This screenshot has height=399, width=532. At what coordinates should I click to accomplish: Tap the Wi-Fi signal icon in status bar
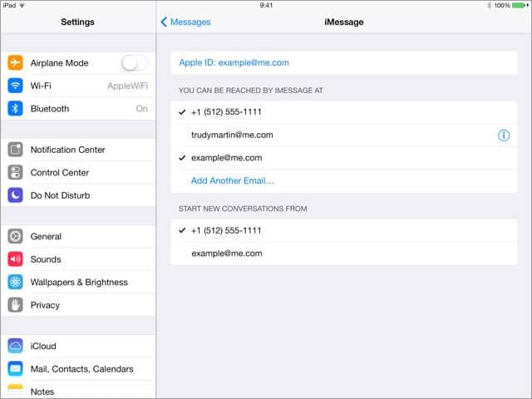[22, 6]
